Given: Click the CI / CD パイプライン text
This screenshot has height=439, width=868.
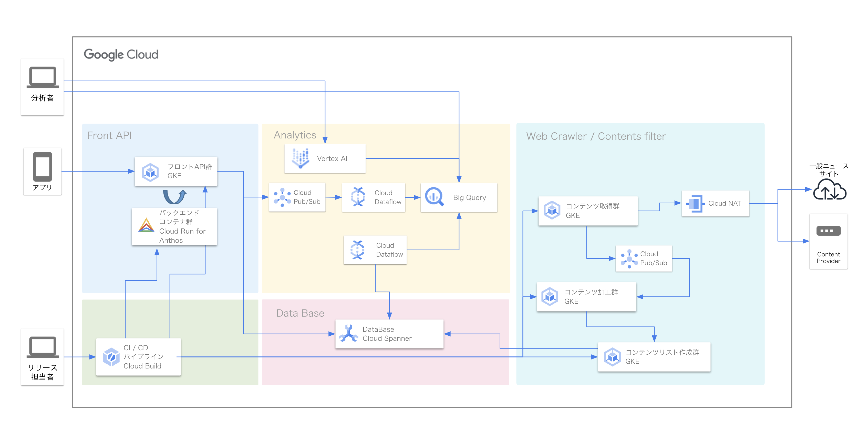Looking at the screenshot, I should [143, 352].
